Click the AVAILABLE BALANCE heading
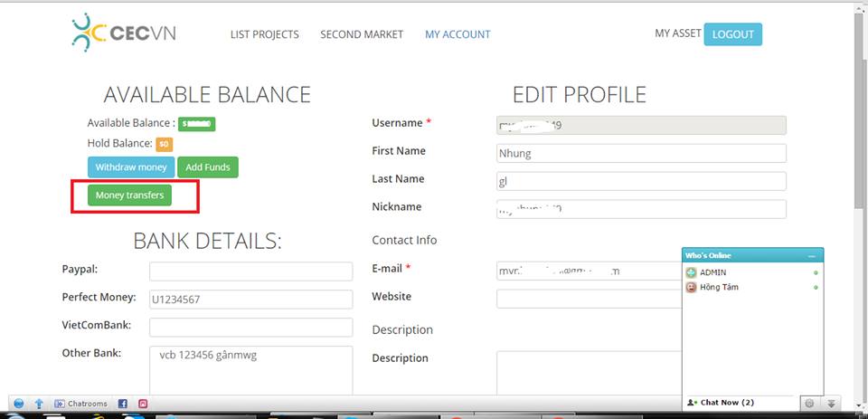The height and width of the screenshot is (419, 868). click(207, 95)
